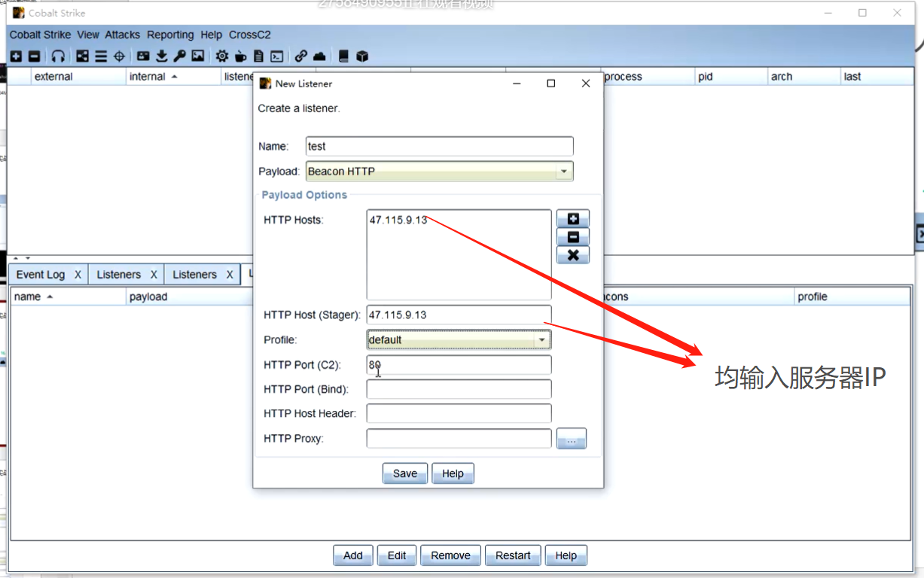Open the Reporting menu

[170, 35]
